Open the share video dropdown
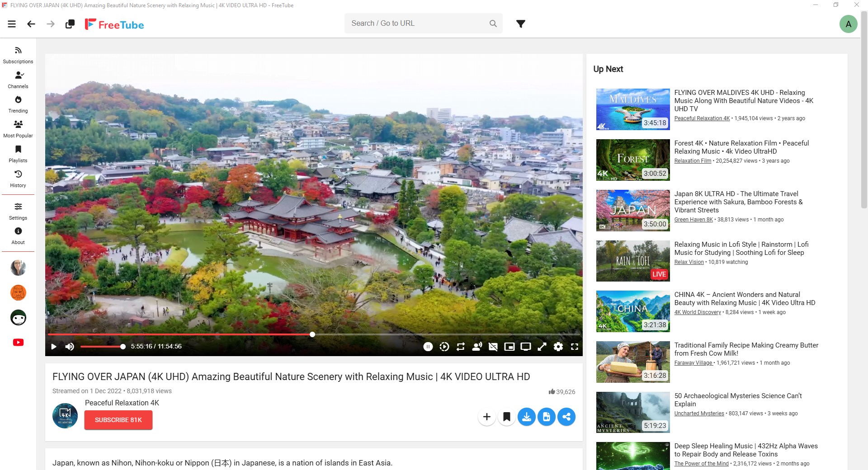This screenshot has height=470, width=868. [566, 417]
